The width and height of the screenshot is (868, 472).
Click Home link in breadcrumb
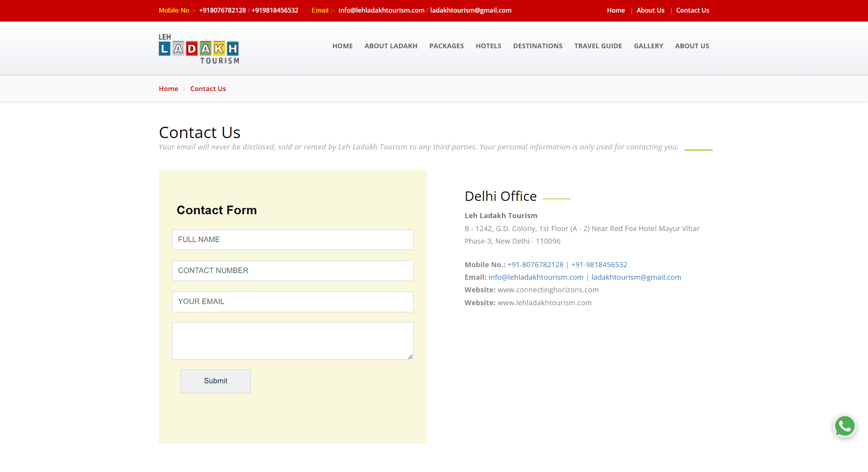click(168, 89)
